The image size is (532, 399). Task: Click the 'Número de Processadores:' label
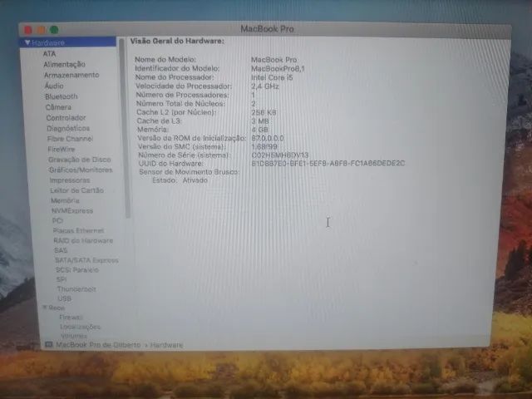tap(183, 95)
